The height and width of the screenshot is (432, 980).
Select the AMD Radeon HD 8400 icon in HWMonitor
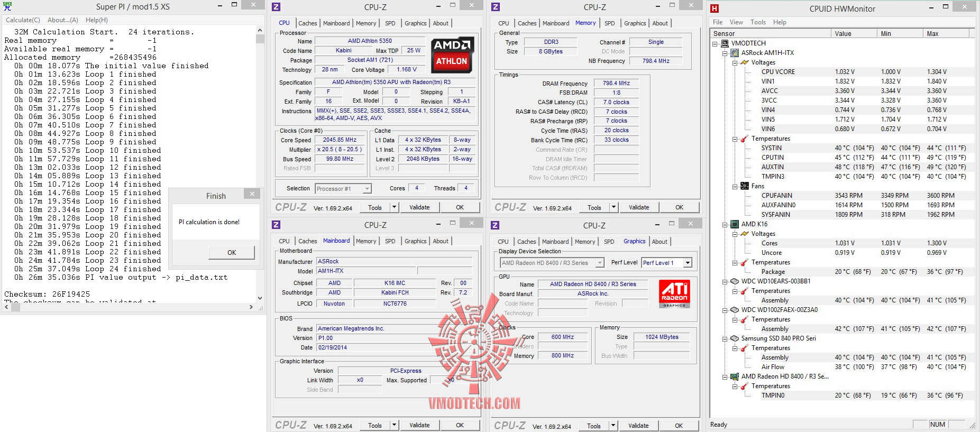735,376
